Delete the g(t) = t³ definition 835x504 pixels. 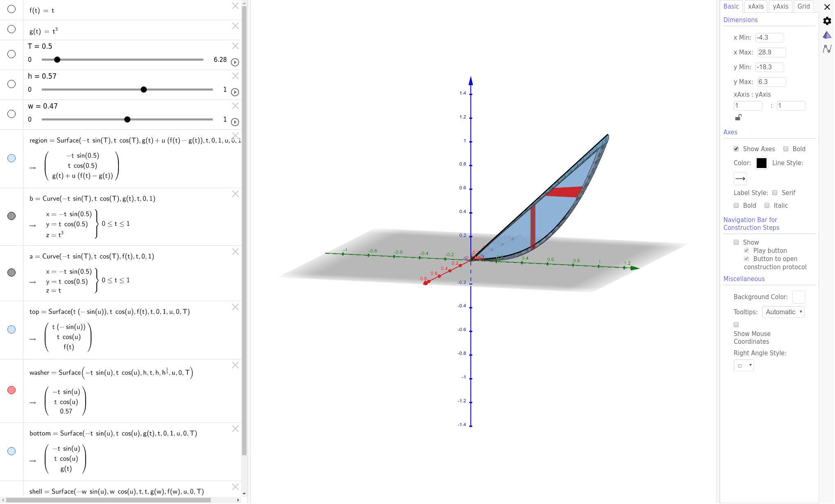point(235,26)
